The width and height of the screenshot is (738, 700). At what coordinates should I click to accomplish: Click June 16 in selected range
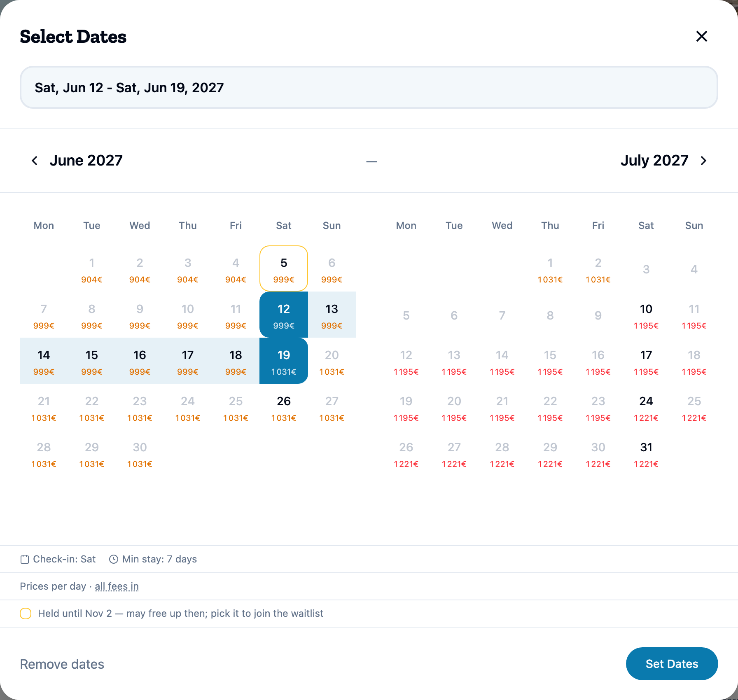pos(140,361)
